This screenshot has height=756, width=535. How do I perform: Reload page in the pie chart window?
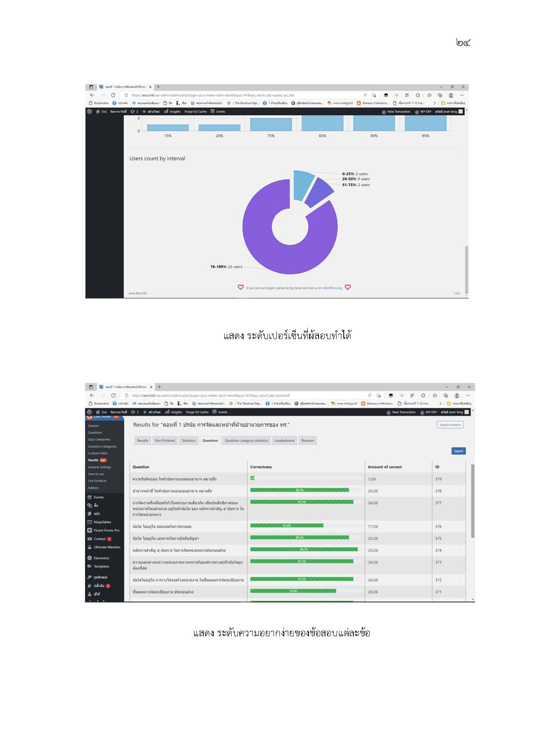(x=113, y=95)
